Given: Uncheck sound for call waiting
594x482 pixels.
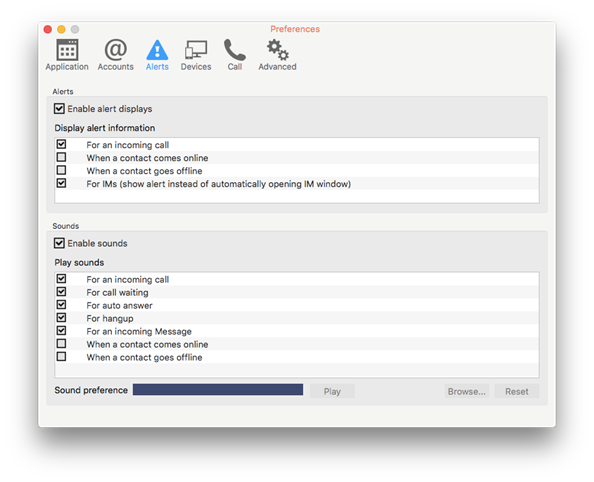Looking at the screenshot, I should 61,292.
